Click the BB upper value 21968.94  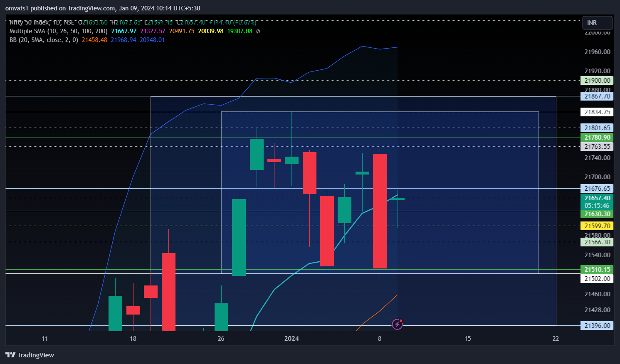pyautogui.click(x=123, y=40)
